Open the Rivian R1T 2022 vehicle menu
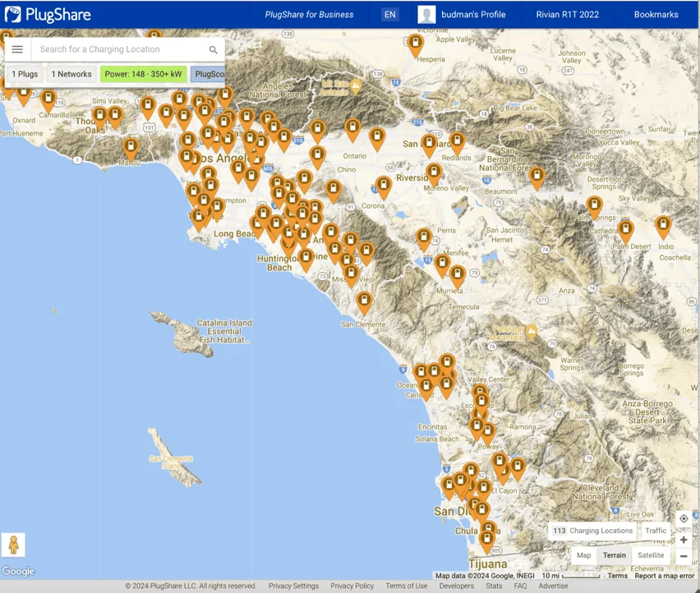This screenshot has height=593, width=700. point(568,14)
